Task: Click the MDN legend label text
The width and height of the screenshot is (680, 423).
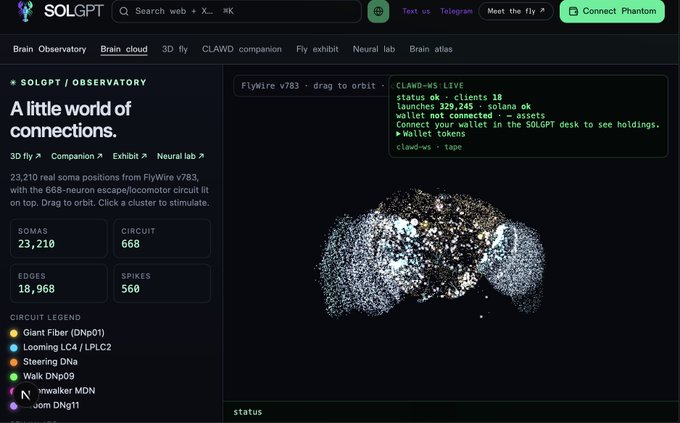Action: [67, 390]
